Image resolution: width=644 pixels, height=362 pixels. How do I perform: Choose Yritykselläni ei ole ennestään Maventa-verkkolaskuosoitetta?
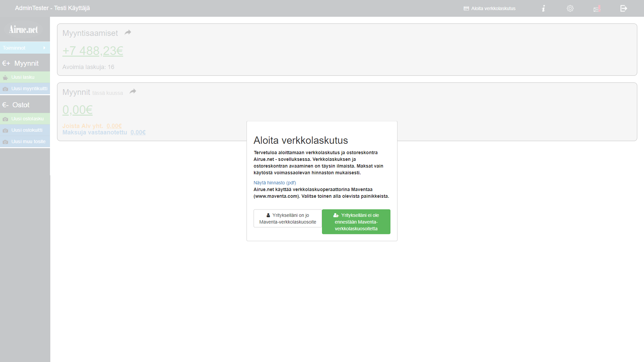coord(356,222)
